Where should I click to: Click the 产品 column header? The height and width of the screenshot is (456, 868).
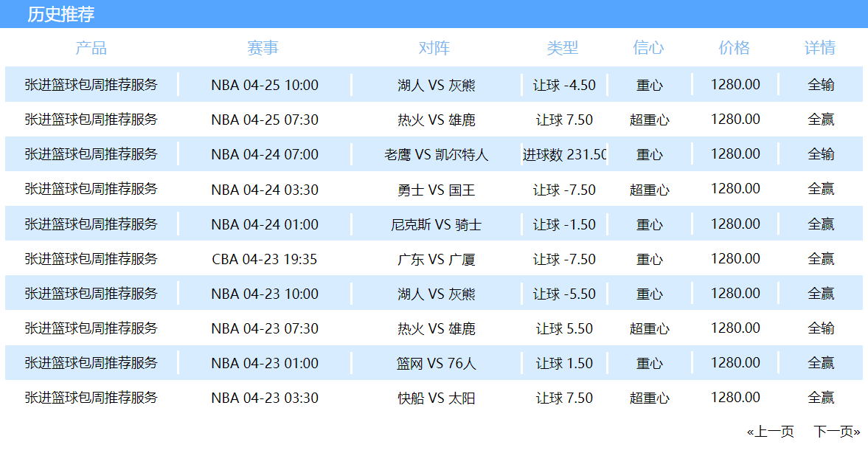(91, 48)
